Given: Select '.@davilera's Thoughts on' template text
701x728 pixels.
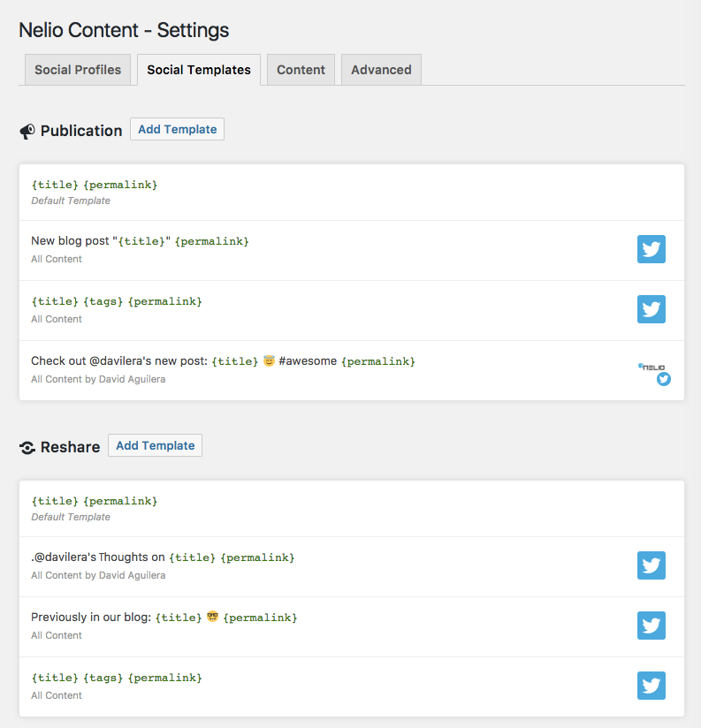Looking at the screenshot, I should 163,557.
